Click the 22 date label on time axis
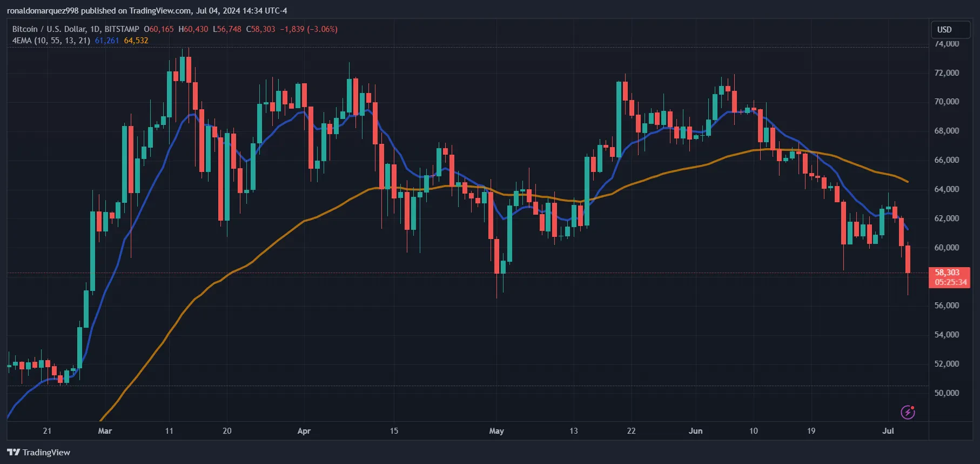The height and width of the screenshot is (464, 980). pyautogui.click(x=631, y=431)
